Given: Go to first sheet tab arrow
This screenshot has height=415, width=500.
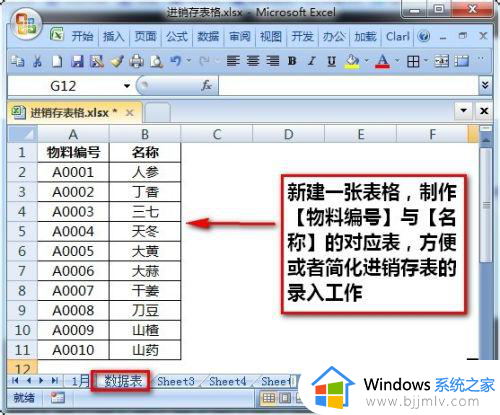Looking at the screenshot, I should coord(15,380).
